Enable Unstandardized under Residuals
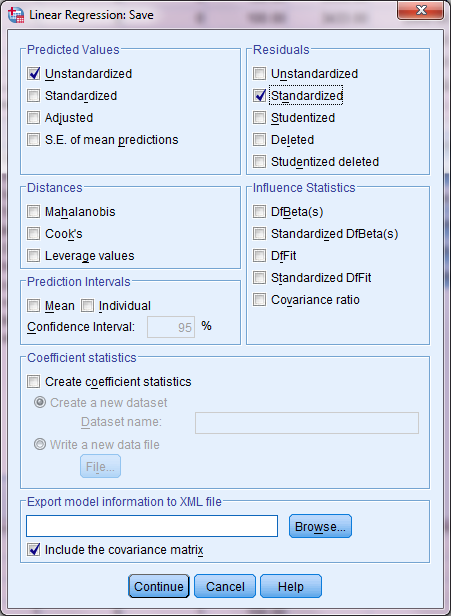The height and width of the screenshot is (616, 451). click(259, 73)
